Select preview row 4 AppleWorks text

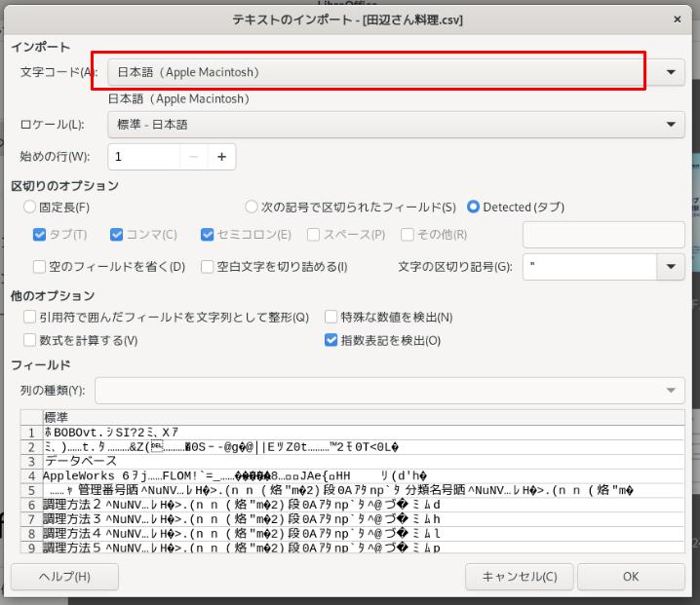364,475
